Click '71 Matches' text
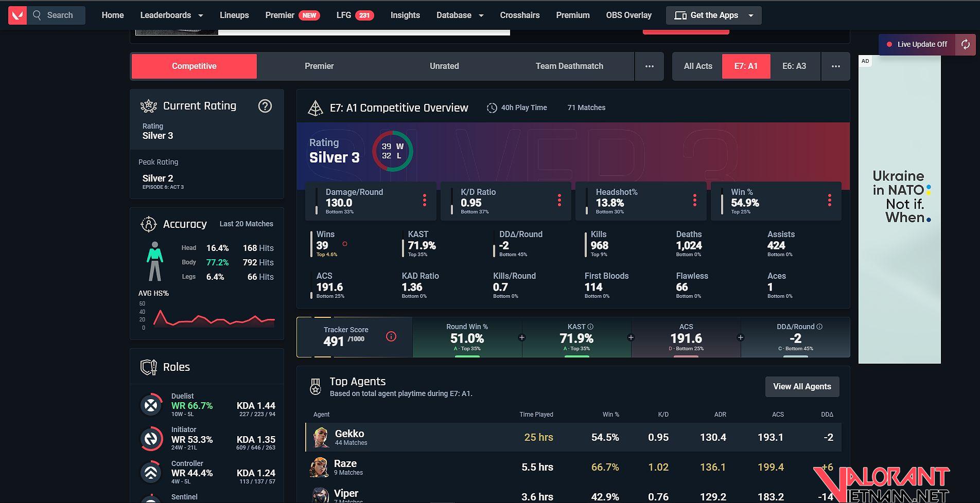This screenshot has width=980, height=503. (x=586, y=108)
